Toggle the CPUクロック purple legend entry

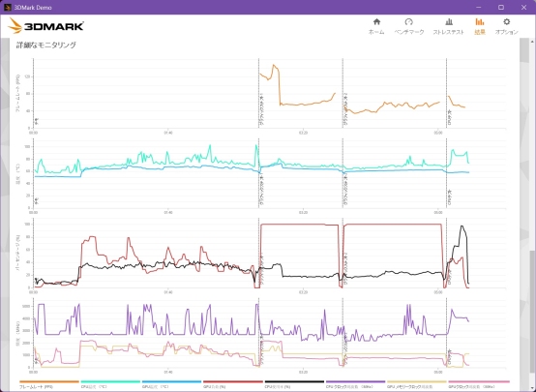[355, 384]
